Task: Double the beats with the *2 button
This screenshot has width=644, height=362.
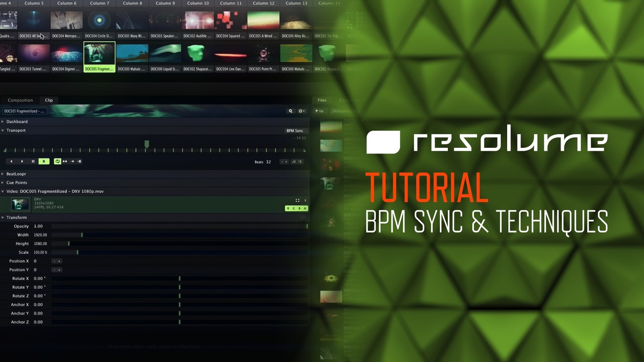Action: pyautogui.click(x=300, y=162)
